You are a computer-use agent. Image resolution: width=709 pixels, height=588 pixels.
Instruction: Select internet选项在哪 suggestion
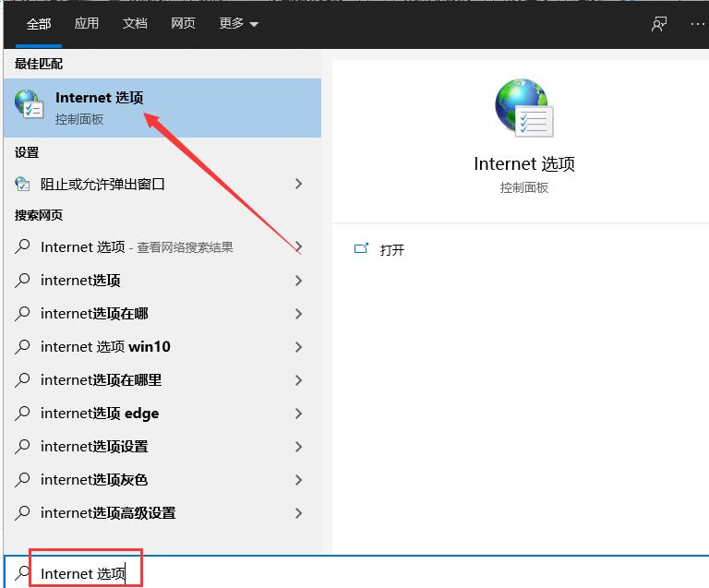tap(162, 314)
